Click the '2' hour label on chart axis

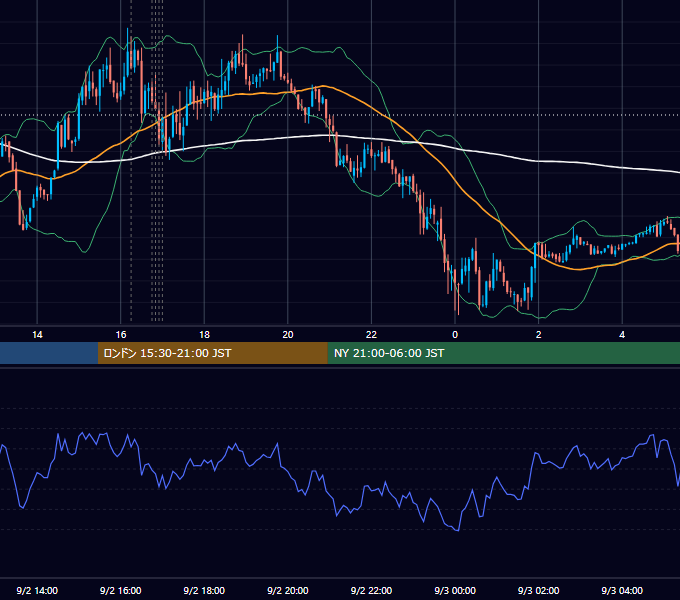tap(539, 335)
